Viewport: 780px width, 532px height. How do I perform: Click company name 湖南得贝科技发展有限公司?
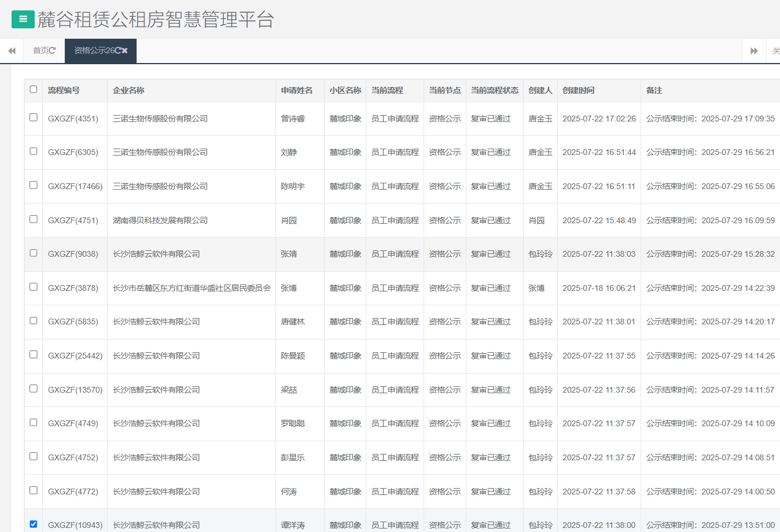point(160,220)
